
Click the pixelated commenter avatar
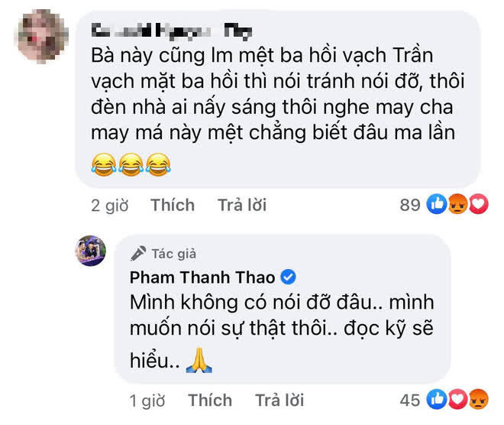43,36
